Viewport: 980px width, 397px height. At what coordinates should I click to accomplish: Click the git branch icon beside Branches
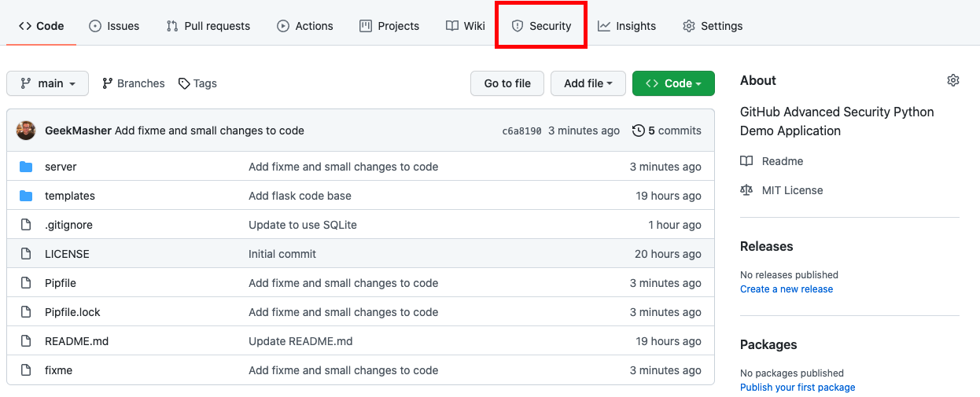click(x=109, y=83)
